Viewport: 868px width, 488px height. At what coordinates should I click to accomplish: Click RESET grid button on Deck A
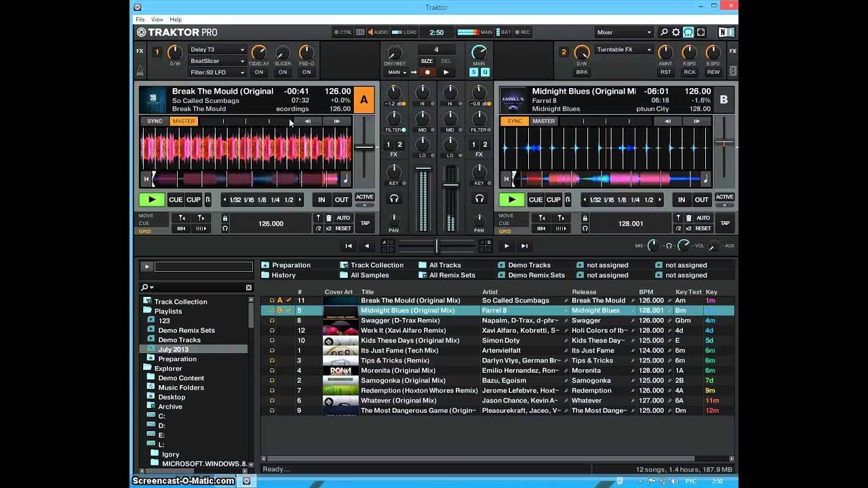[343, 228]
